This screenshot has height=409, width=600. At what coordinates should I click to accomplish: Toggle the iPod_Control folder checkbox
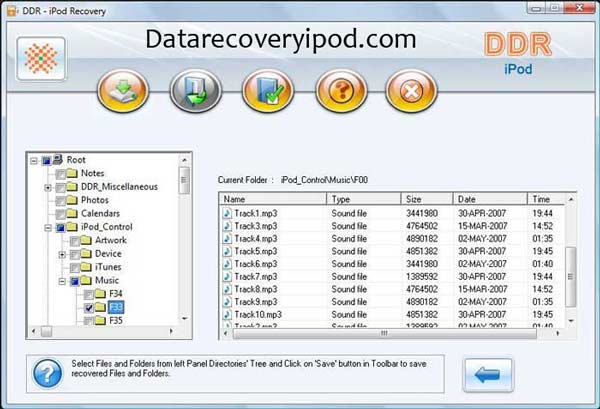point(60,228)
